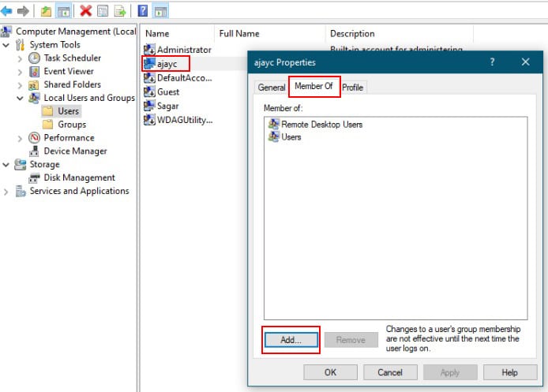This screenshot has height=392, width=548.
Task: Toggle the Show/Hide Action Pane icon
Action: 161,11
